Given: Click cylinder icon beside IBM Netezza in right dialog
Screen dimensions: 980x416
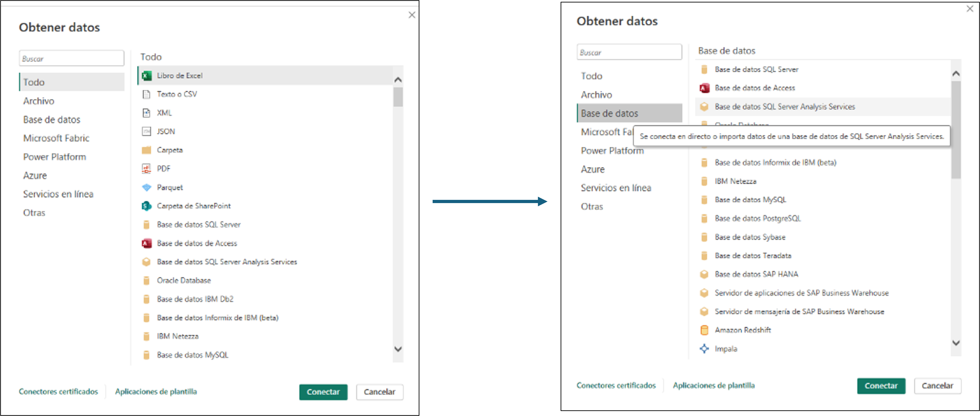Looking at the screenshot, I should (x=704, y=181).
